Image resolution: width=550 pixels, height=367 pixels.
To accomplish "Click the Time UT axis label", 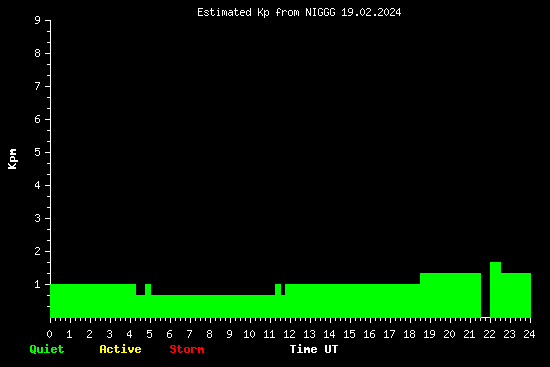I will click(x=314, y=349).
